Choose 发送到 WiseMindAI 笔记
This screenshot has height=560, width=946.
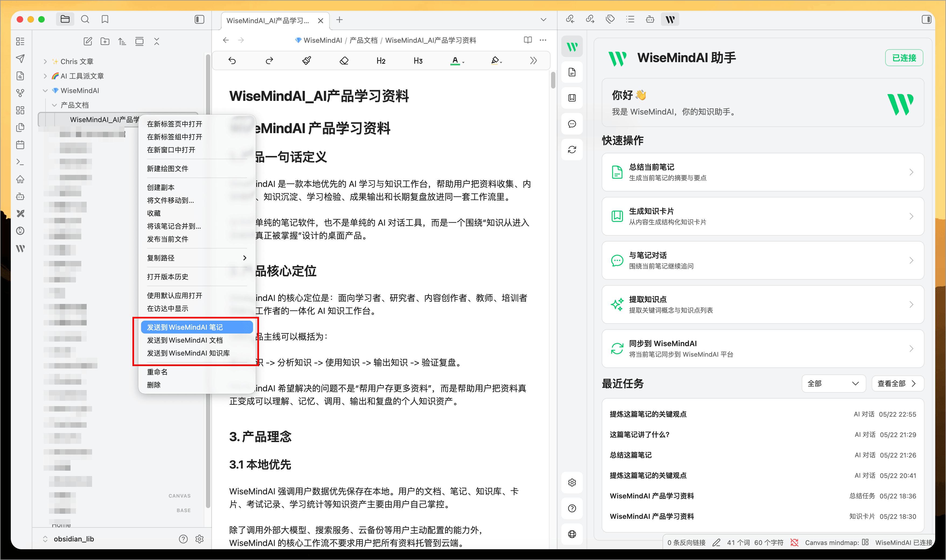click(197, 327)
